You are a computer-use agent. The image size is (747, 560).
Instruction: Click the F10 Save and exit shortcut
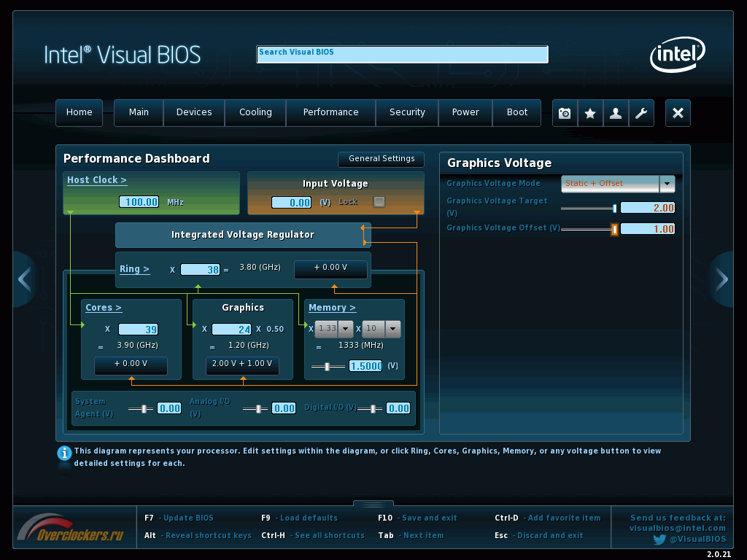[417, 518]
